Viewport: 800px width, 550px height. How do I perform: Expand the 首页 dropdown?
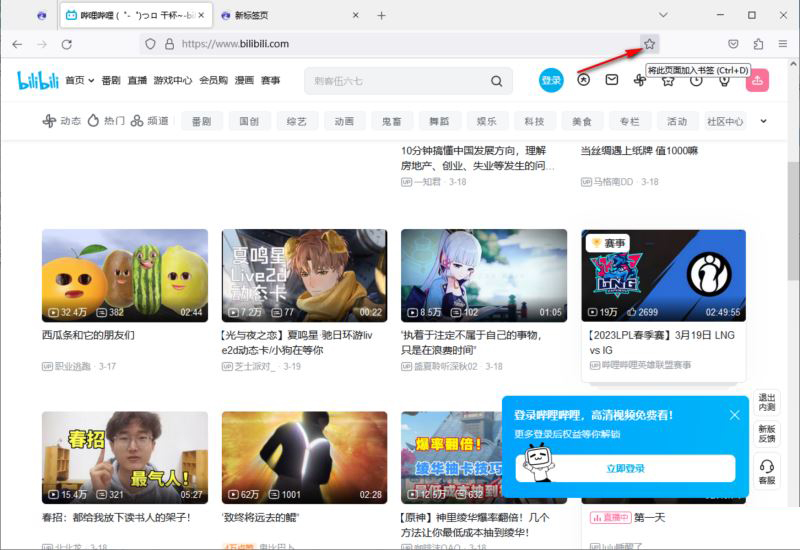tap(80, 80)
